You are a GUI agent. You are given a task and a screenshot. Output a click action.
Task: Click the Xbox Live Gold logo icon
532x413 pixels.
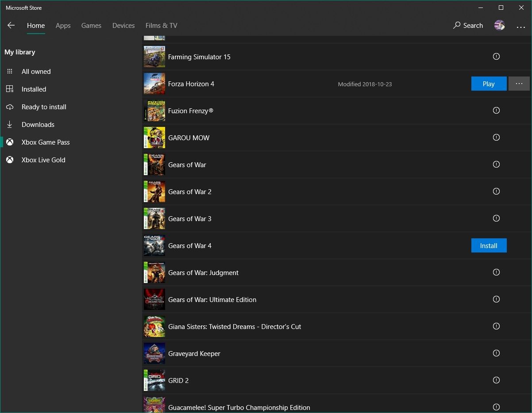(10, 160)
